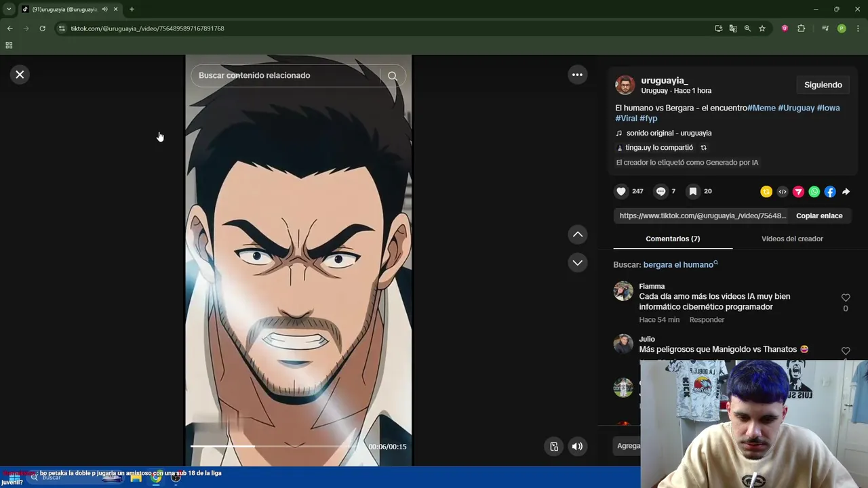The height and width of the screenshot is (488, 868).
Task: Repost video with yellow repost icon
Action: [766, 192]
